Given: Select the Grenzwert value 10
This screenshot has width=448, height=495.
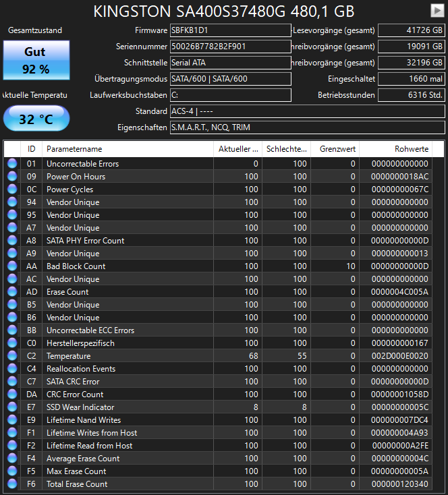Looking at the screenshot, I should (351, 266).
